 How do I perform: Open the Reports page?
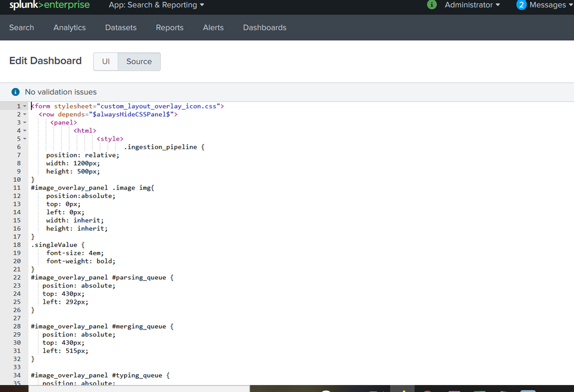pos(169,28)
